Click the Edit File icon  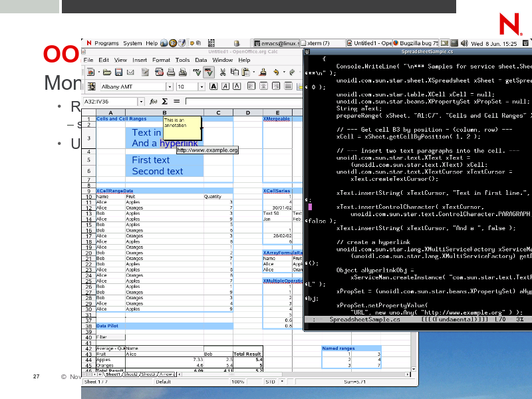pyautogui.click(x=146, y=72)
